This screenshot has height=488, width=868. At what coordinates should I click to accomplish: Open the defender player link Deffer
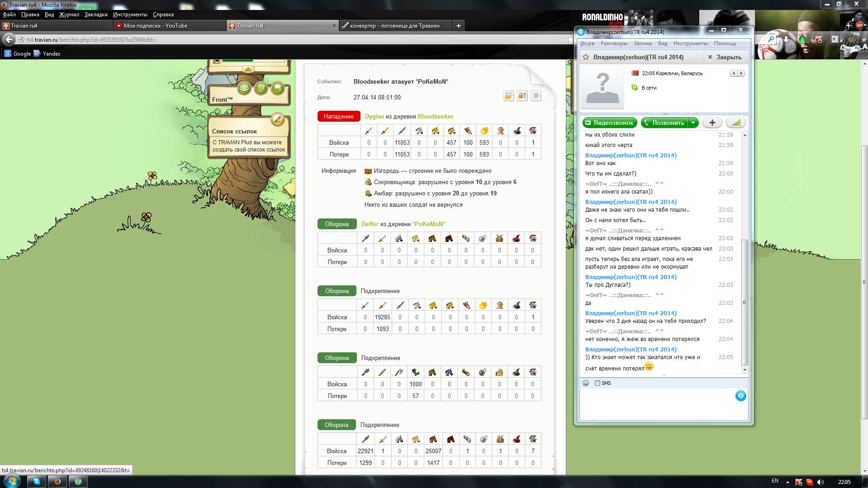tap(370, 224)
